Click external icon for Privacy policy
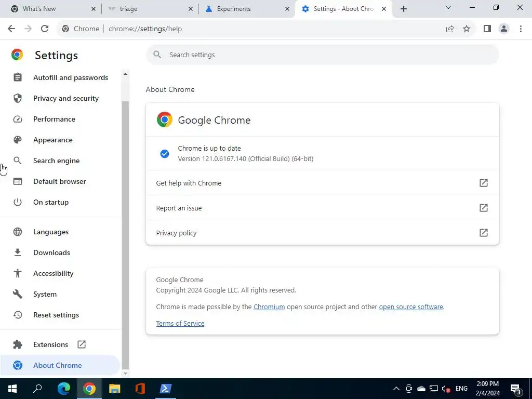Viewport: 532px width, 399px height. click(484, 233)
